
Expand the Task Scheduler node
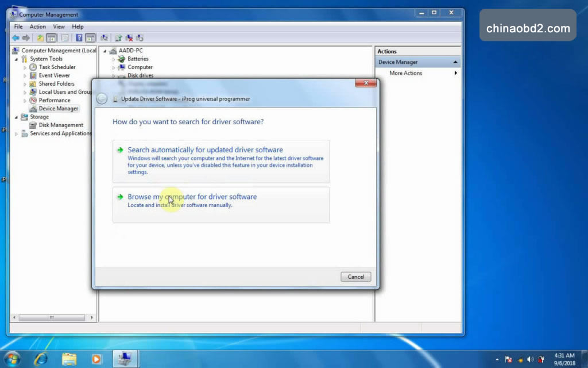click(25, 67)
